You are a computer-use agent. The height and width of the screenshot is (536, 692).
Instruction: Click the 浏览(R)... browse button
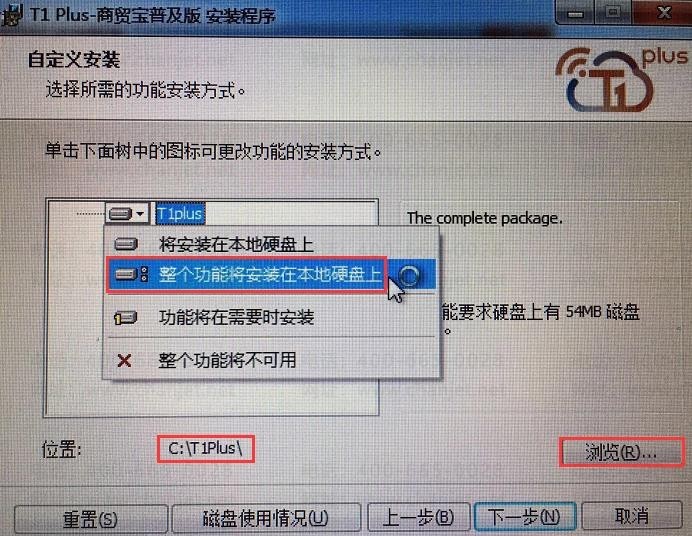pyautogui.click(x=621, y=452)
